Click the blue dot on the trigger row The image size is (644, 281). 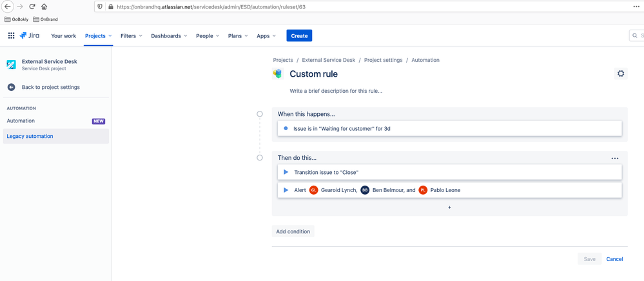[286, 129]
